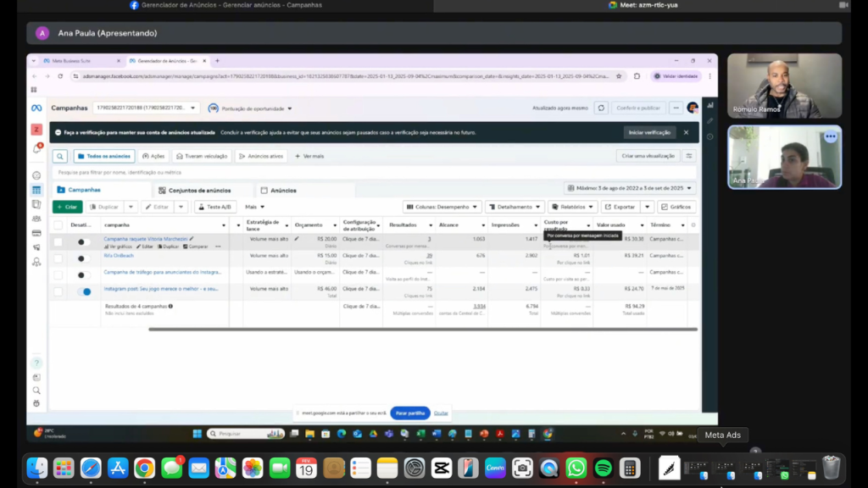Open the view settings sliders icon
Screen dimensions: 868x488
click(x=689, y=157)
